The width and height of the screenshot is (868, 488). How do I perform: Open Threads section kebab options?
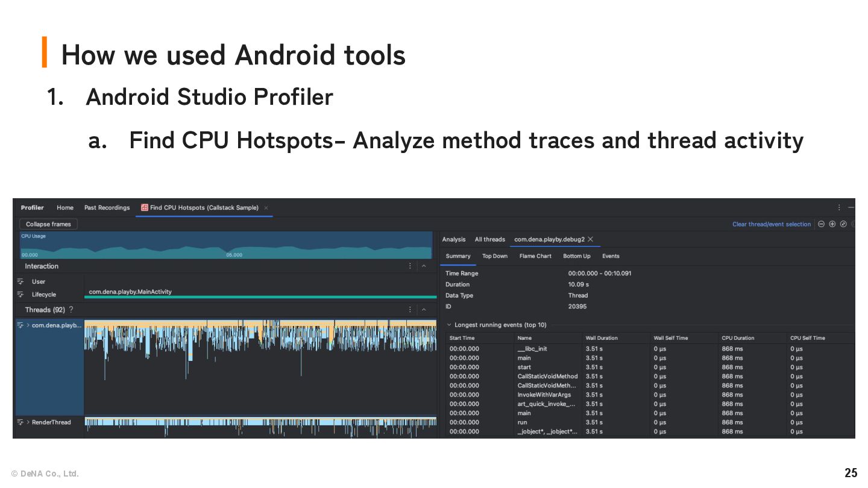pos(410,310)
